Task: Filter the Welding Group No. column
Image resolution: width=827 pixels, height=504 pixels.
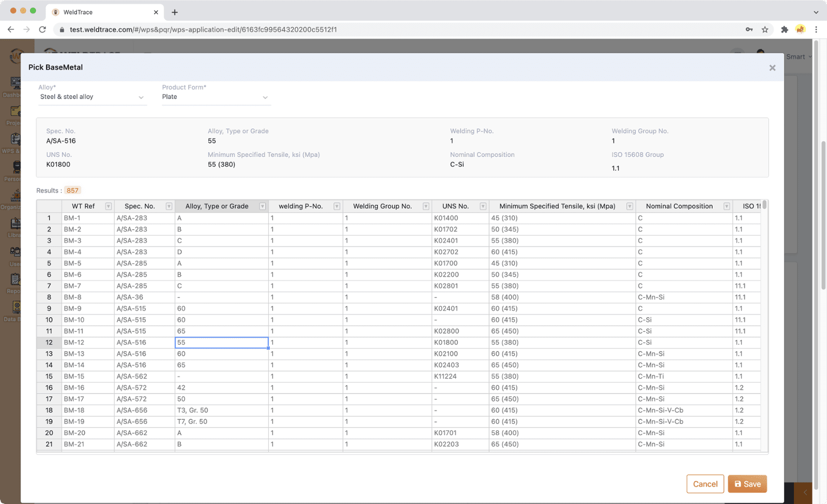Action: tap(426, 207)
